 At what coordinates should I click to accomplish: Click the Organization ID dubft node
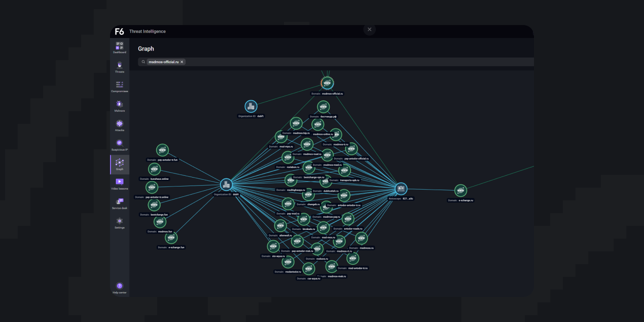point(251,106)
